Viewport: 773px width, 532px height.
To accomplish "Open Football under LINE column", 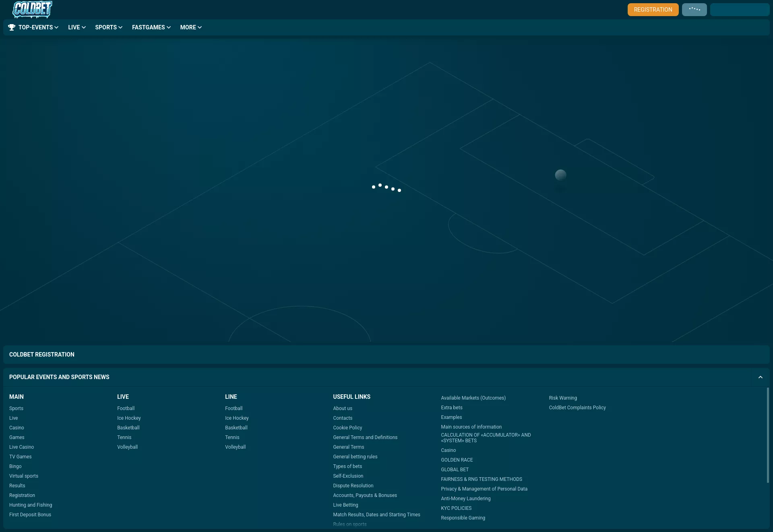I will coord(234,408).
